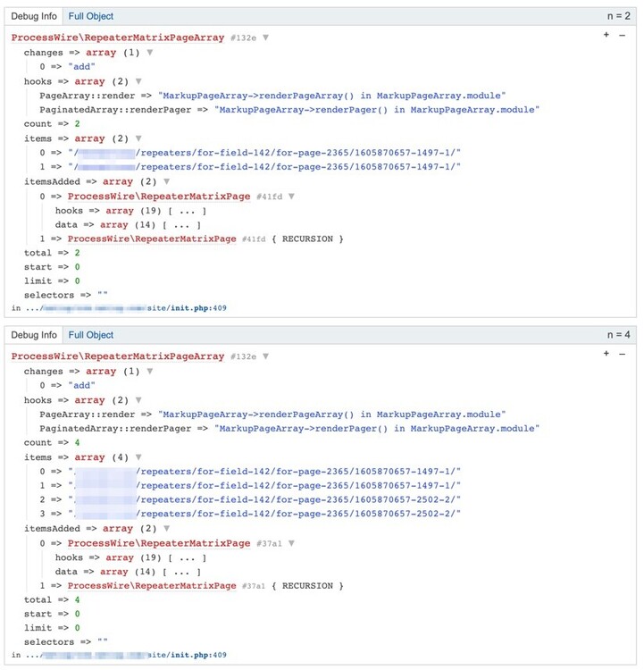This screenshot has width=644, height=670.
Task: Collapse the RepeaterMatrixPage #37a1 object
Action: (291, 543)
